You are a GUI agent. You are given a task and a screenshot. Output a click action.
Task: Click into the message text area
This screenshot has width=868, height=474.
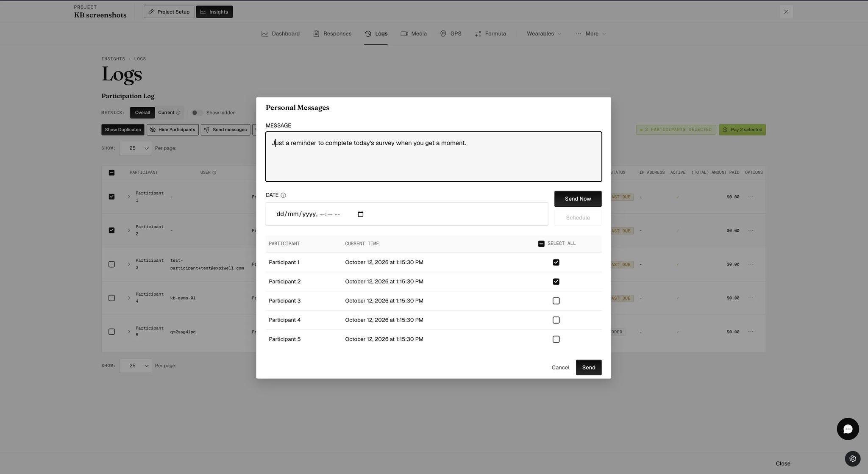point(434,157)
